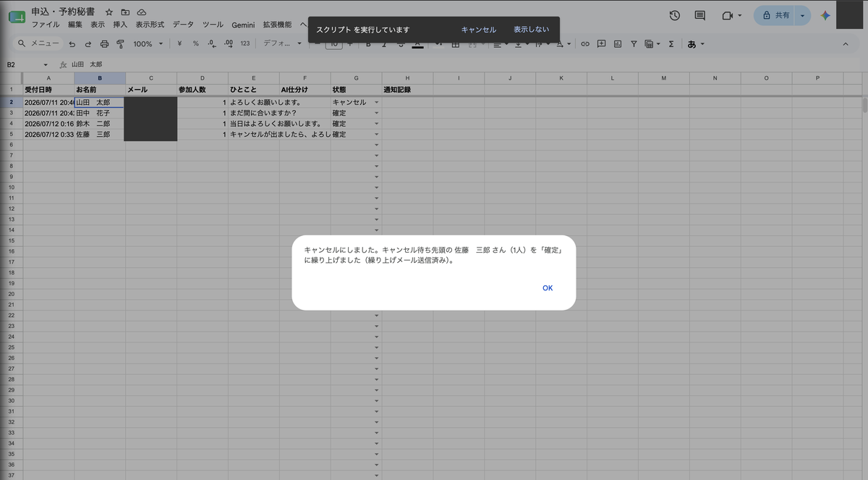Click 表示しない in the script toast
The image size is (868, 480).
tap(531, 30)
